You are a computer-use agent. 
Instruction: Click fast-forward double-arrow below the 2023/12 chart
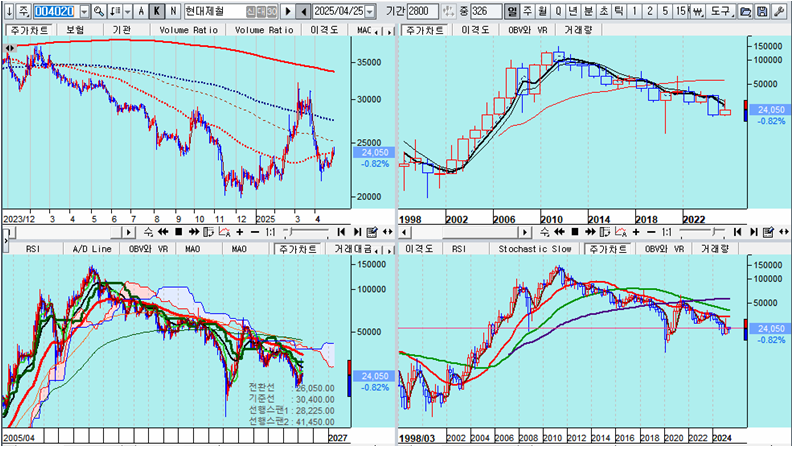point(193,232)
